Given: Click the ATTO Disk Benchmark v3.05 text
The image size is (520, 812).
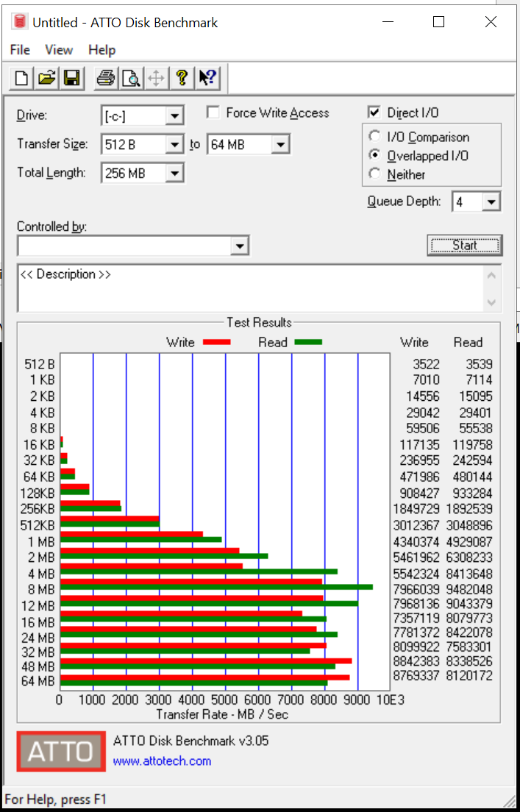Looking at the screenshot, I should [190, 741].
